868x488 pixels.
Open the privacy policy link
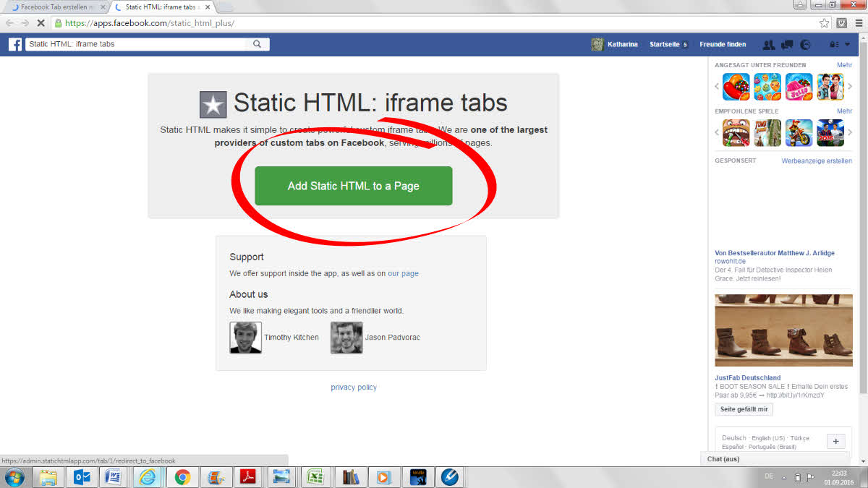tap(354, 388)
